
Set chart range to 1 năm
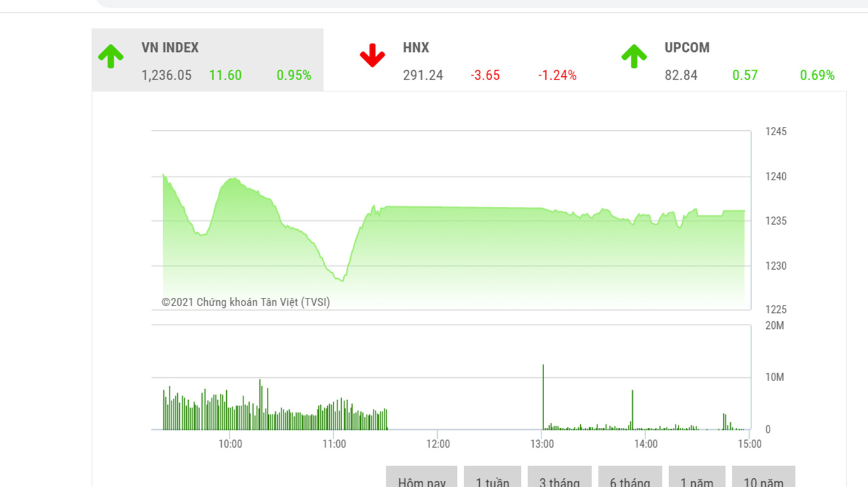tap(697, 479)
